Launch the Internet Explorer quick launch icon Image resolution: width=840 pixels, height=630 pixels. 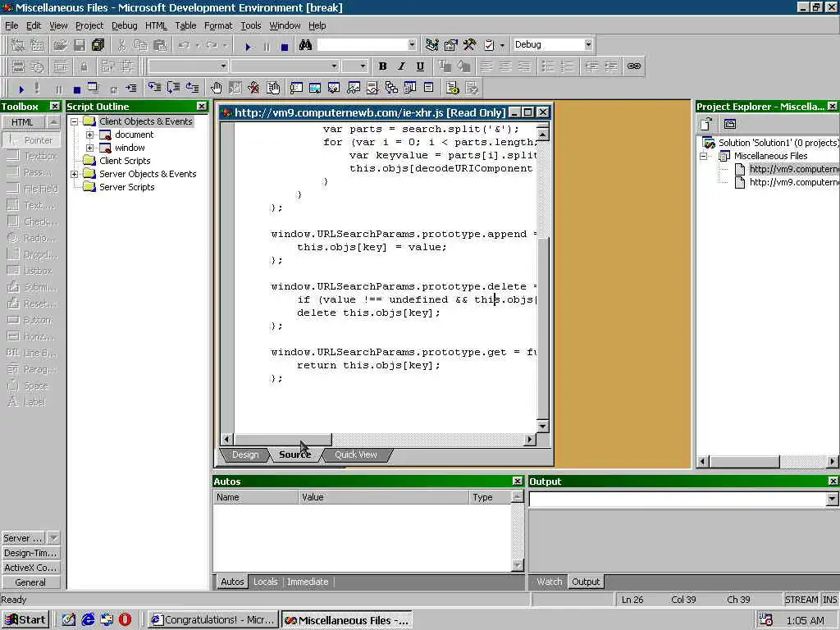click(x=87, y=620)
